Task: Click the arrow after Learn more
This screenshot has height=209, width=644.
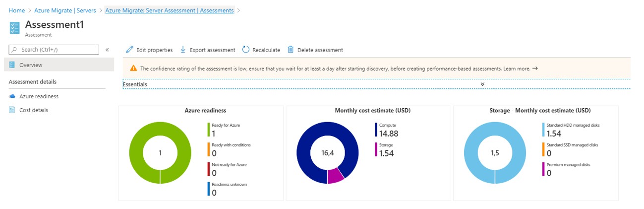Action: [x=535, y=69]
